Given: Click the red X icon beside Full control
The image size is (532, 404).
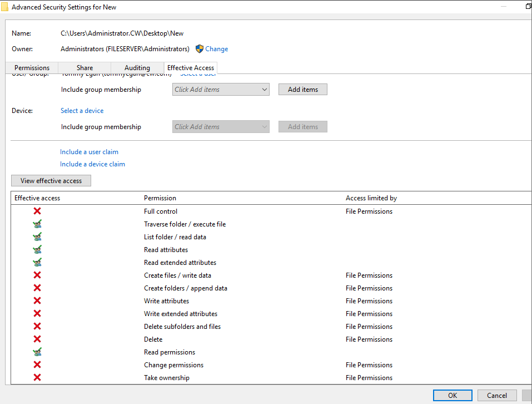Looking at the screenshot, I should point(37,211).
